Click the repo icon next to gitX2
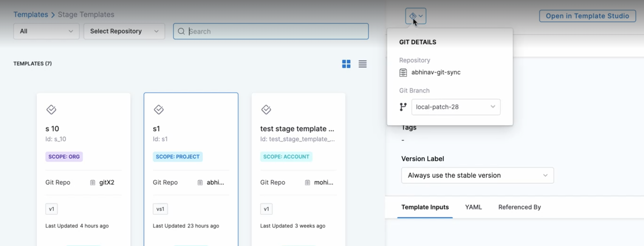 tap(93, 183)
